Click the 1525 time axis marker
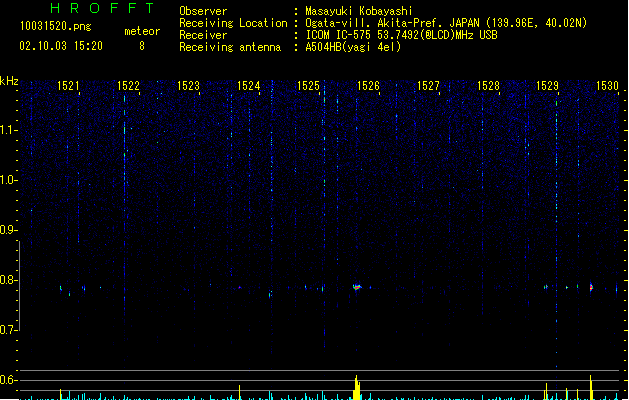The height and width of the screenshot is (400, 629). point(308,86)
